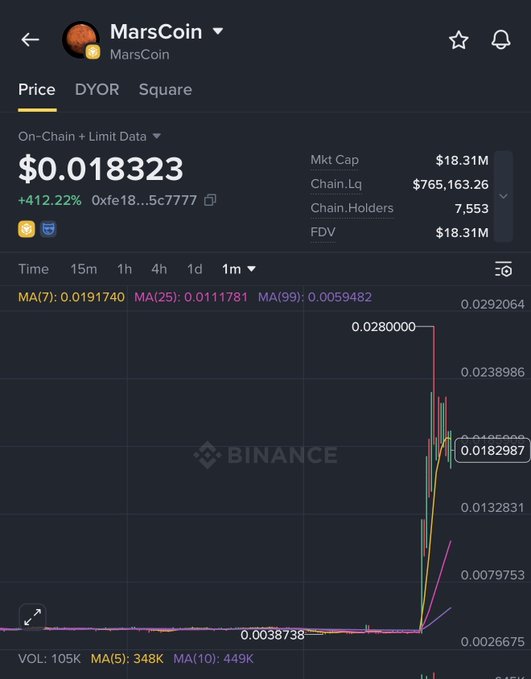Tap the 0.0292064 axis label
The height and width of the screenshot is (679, 531).
(x=492, y=304)
